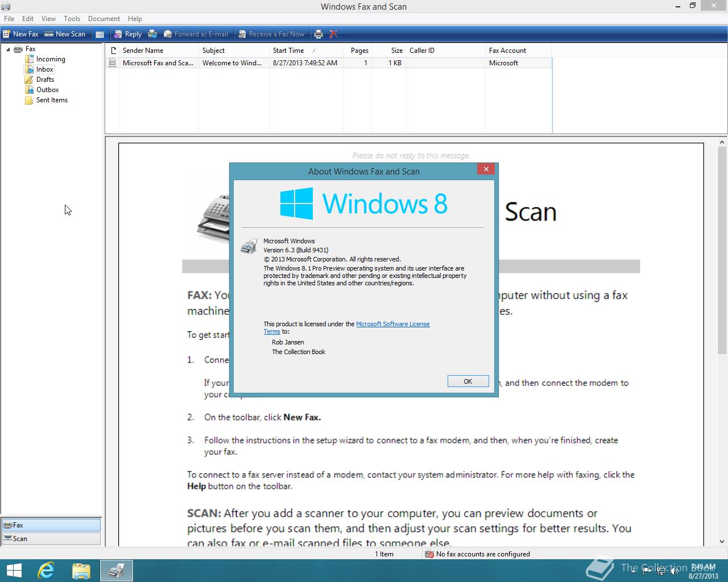Click the document icon column header
The height and width of the screenshot is (582, 728).
(113, 51)
